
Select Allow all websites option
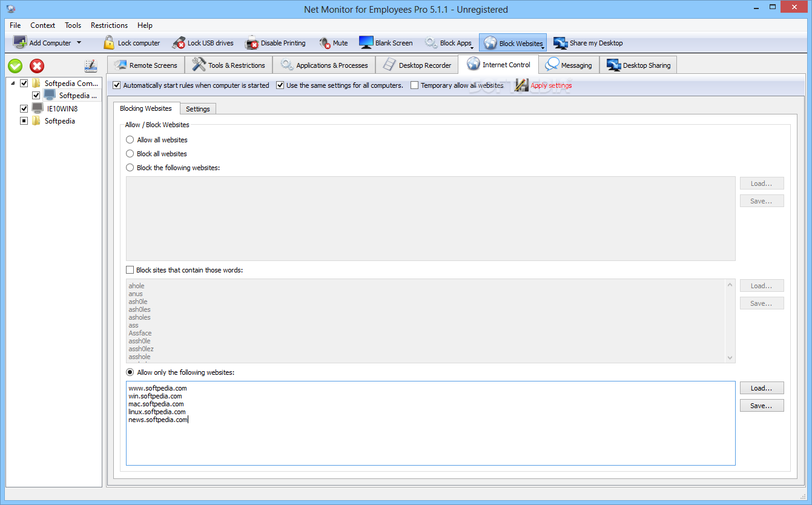pos(130,140)
